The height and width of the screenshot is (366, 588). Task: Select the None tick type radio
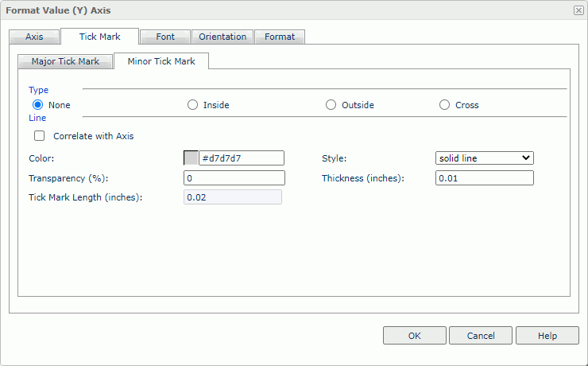coord(37,105)
